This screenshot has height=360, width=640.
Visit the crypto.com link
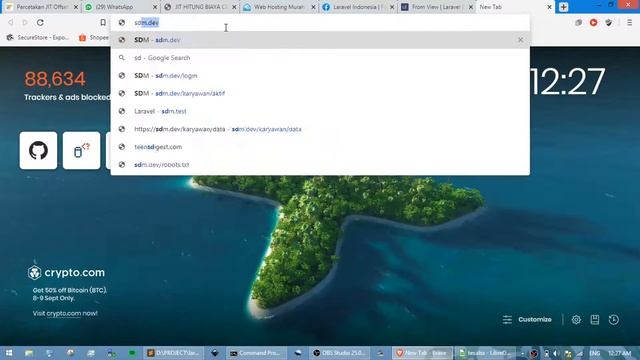coord(64,313)
